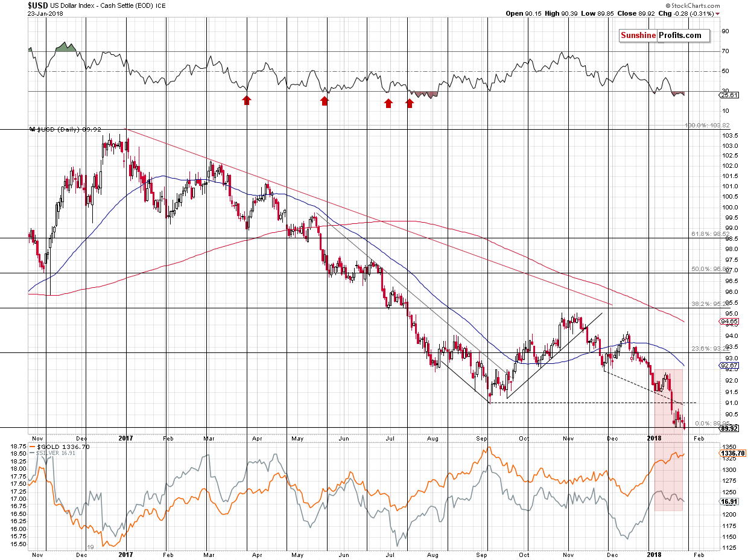Click the gold axis label 1125

click(x=727, y=548)
